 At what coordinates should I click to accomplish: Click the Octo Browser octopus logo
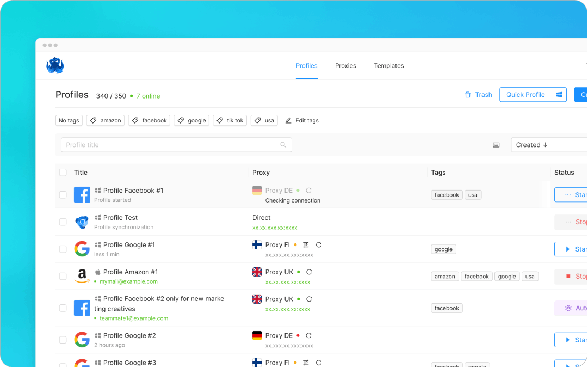coord(55,65)
